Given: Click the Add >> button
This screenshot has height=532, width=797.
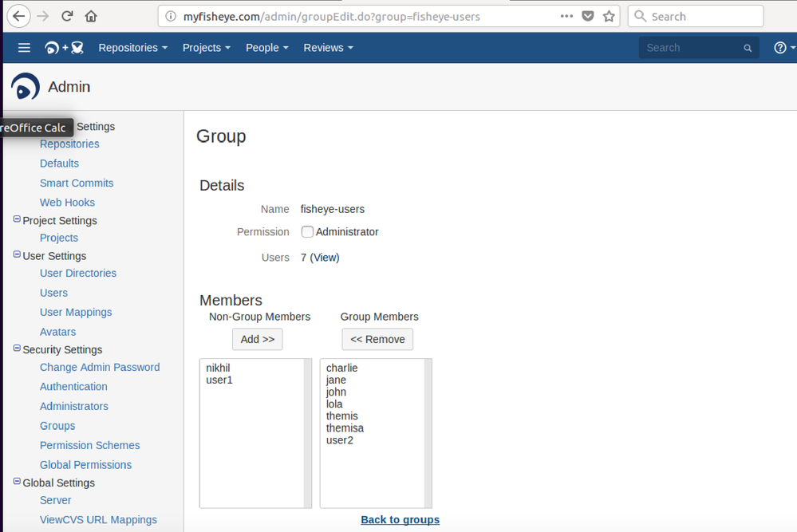Looking at the screenshot, I should (257, 340).
